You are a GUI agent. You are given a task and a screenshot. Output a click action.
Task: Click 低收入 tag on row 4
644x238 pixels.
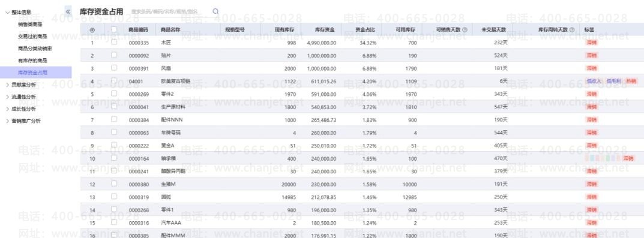[594, 82]
